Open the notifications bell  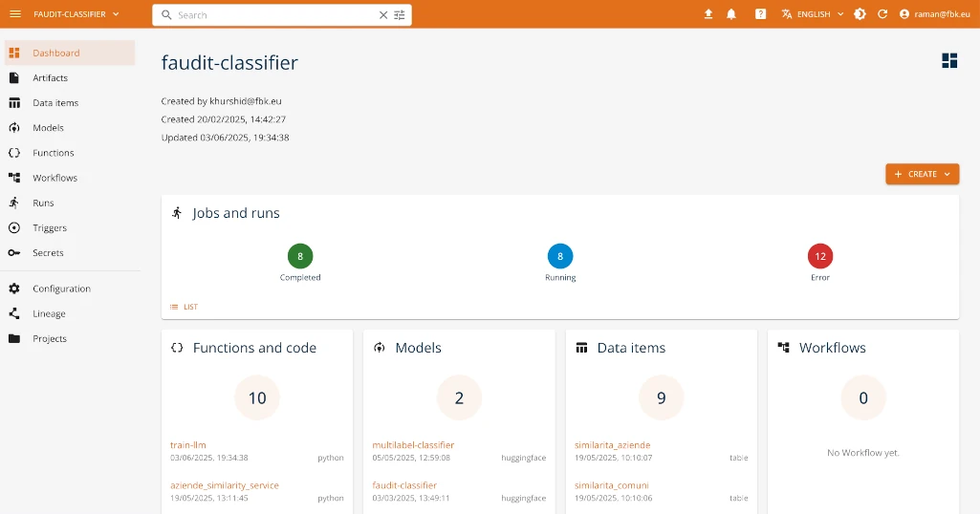pos(731,14)
